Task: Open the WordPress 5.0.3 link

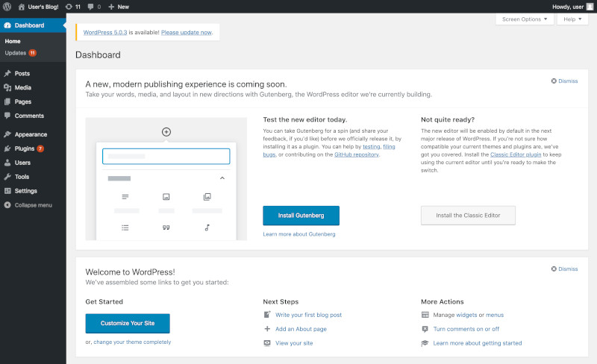Action: point(105,33)
